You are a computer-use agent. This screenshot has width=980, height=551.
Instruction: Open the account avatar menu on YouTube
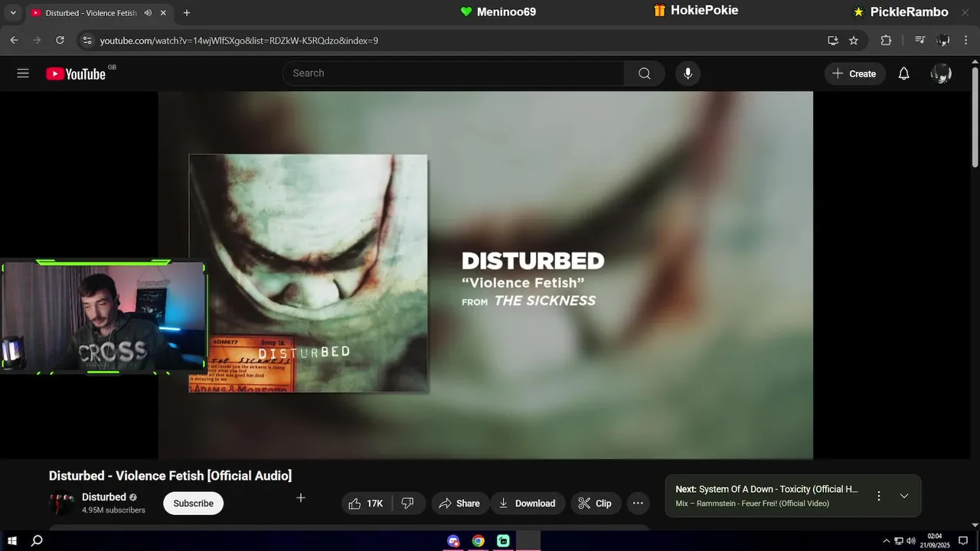point(941,73)
